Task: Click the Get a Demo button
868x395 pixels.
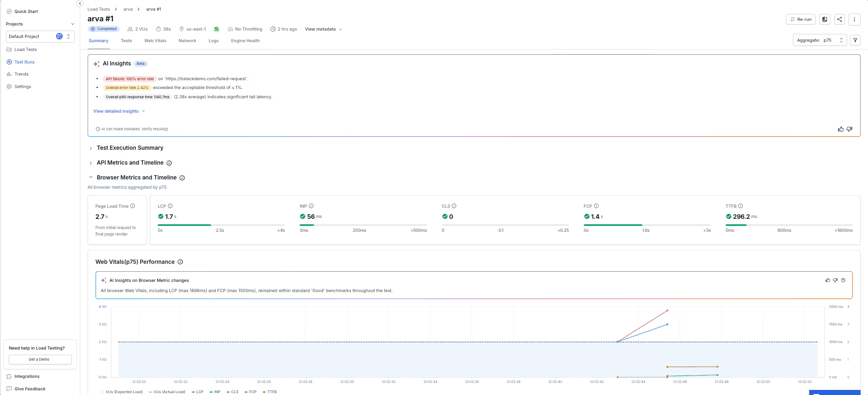Action: 40,359
